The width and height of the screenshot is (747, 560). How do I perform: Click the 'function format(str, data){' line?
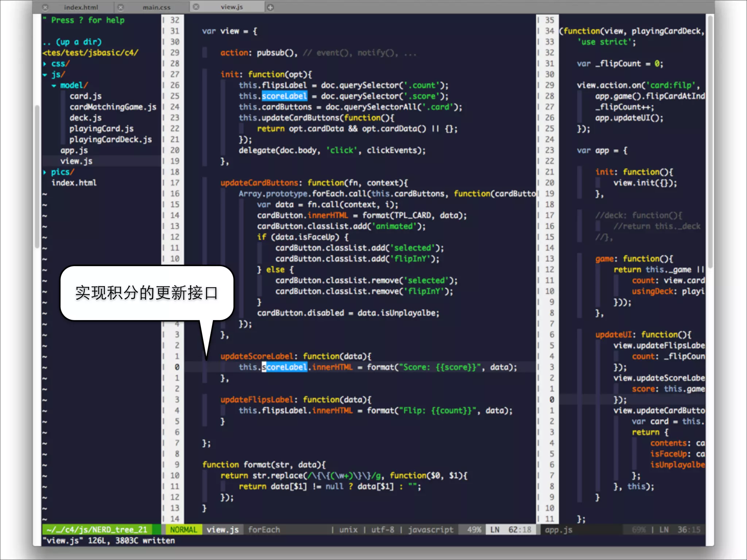coord(264,464)
